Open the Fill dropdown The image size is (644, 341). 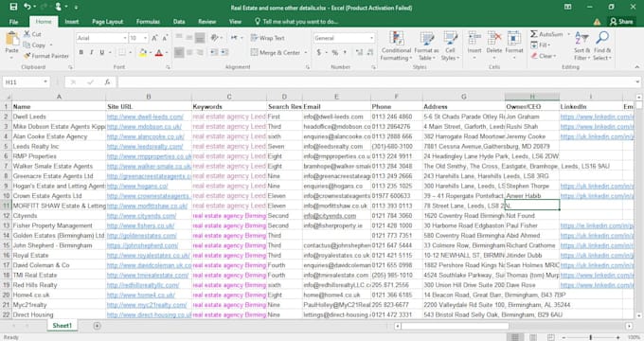click(541, 45)
